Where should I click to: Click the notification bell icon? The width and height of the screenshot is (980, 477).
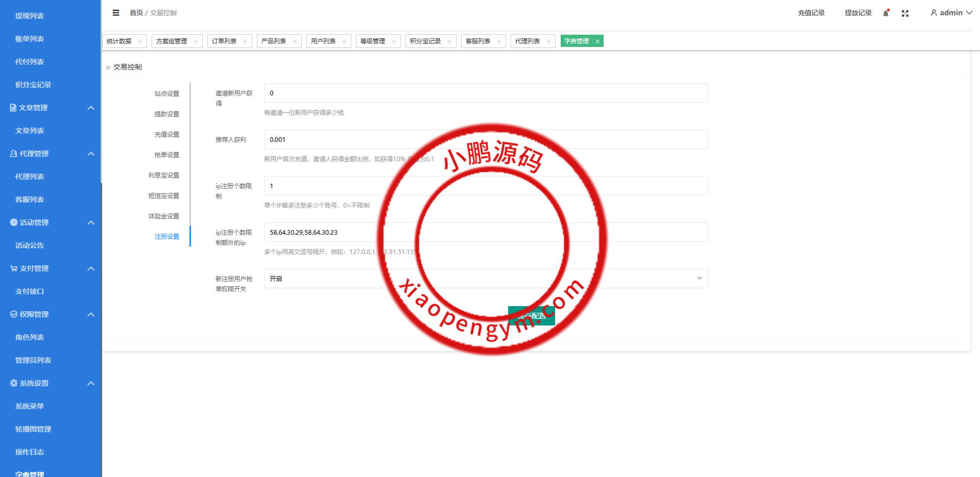tap(885, 13)
